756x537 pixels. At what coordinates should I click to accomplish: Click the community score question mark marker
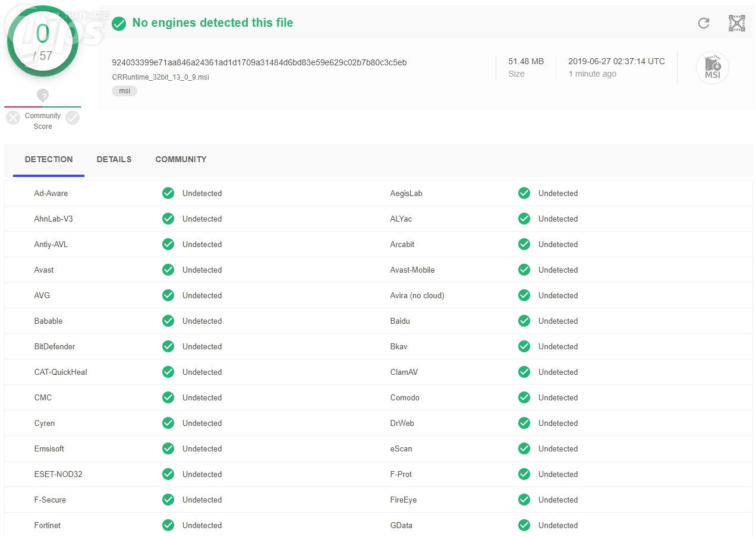point(43,96)
